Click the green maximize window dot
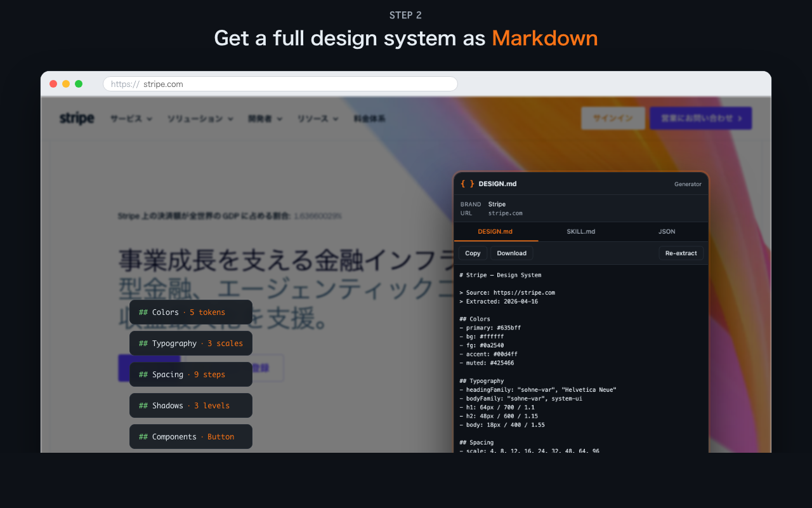This screenshot has width=812, height=508. point(79,84)
